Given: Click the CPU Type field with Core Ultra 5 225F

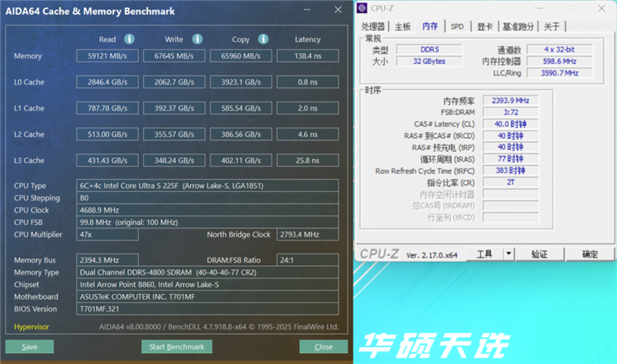Looking at the screenshot, I should (207, 185).
